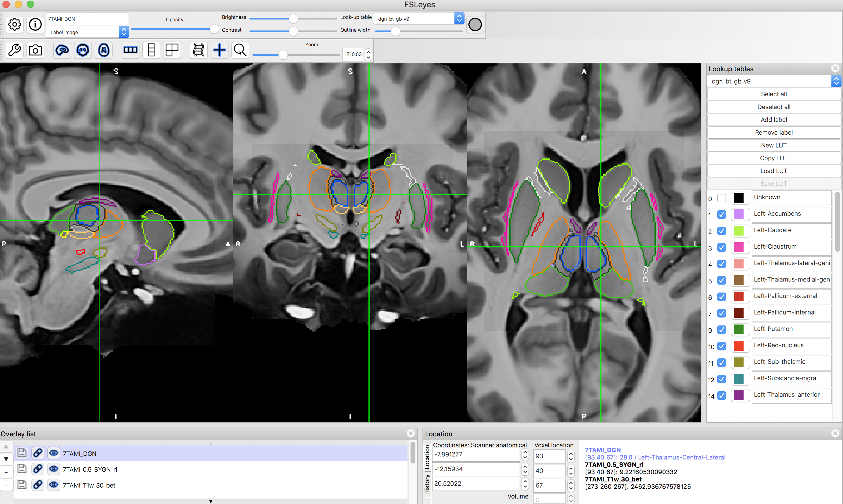Switch to vertical layout icon
Image resolution: width=843 pixels, height=504 pixels.
pyautogui.click(x=151, y=51)
